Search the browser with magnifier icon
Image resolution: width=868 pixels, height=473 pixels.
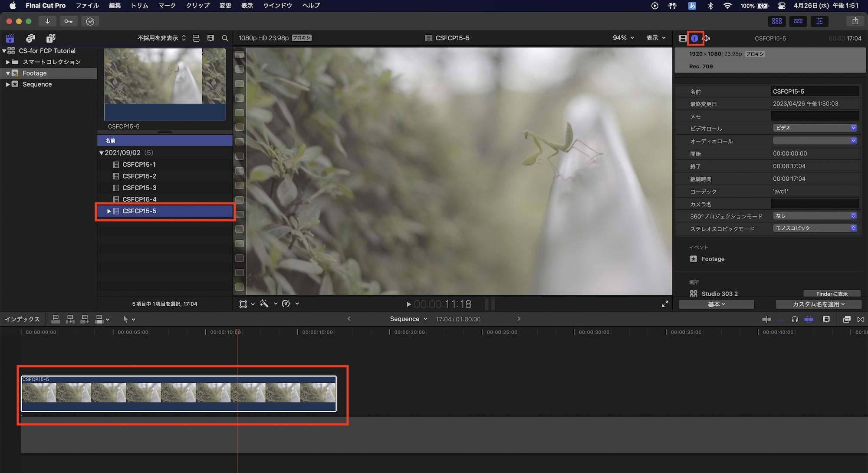(225, 38)
